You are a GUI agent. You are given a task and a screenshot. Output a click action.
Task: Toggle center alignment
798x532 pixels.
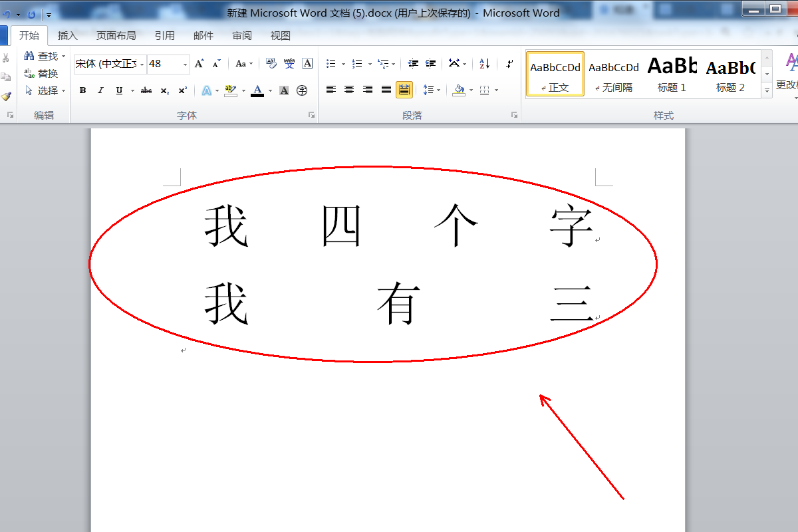349,90
